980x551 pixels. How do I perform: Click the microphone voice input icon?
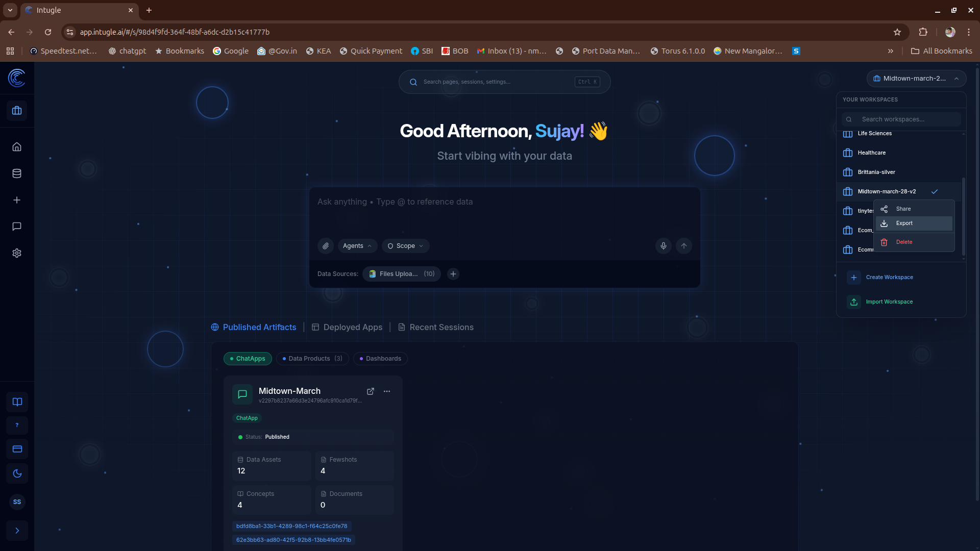(x=663, y=246)
